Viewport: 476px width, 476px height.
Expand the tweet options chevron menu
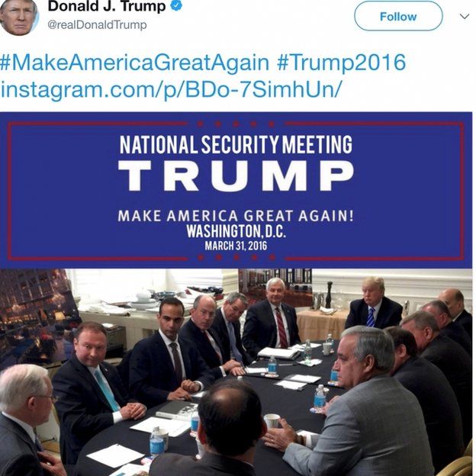(x=465, y=16)
